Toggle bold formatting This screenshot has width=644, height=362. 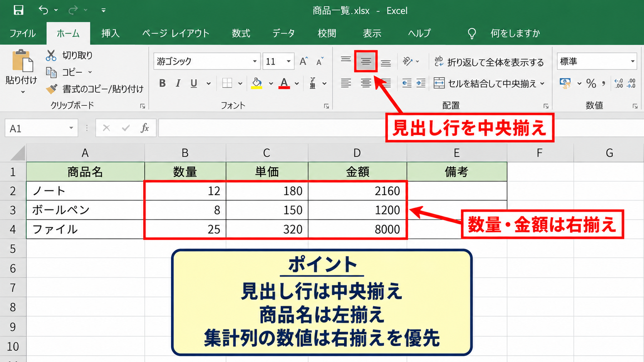coord(163,83)
